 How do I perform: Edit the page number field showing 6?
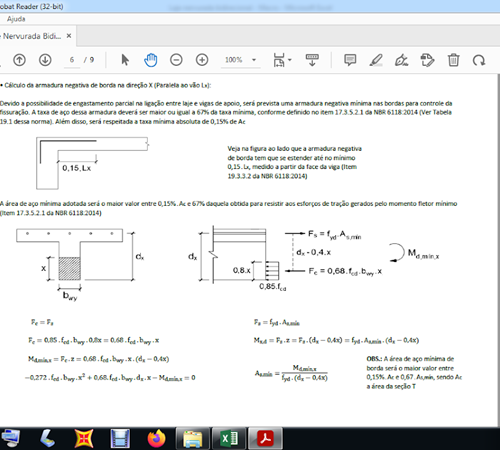point(72,60)
